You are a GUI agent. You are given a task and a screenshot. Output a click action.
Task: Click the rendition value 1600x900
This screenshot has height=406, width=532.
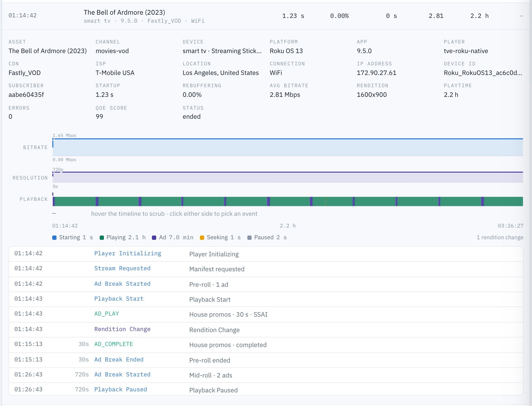[372, 95]
